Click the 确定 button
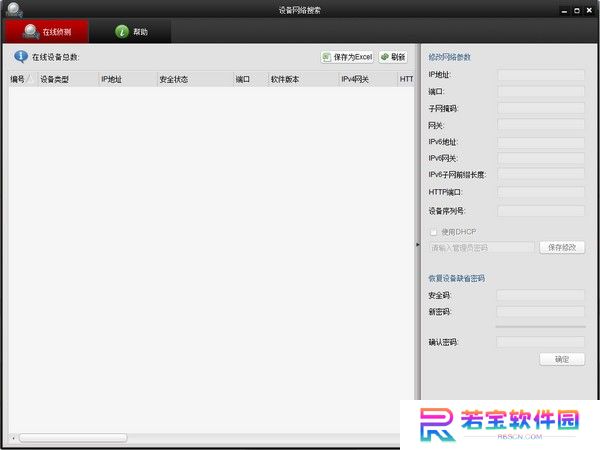 coord(562,359)
